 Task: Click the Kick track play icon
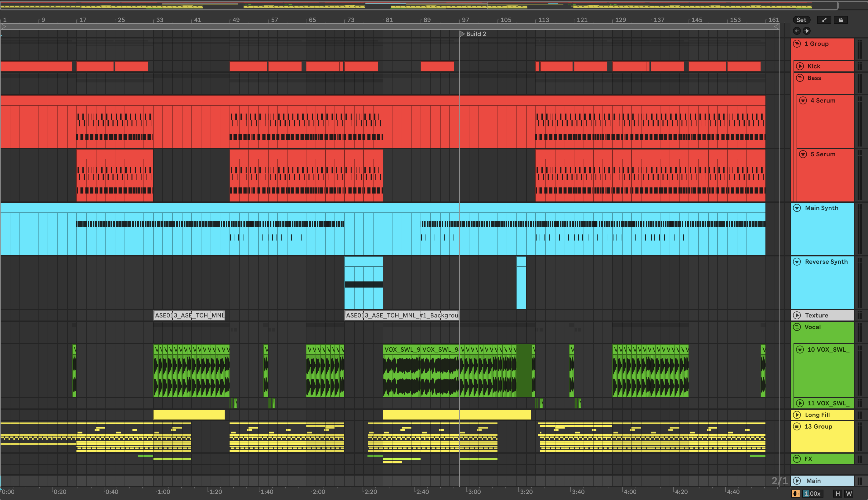(800, 66)
